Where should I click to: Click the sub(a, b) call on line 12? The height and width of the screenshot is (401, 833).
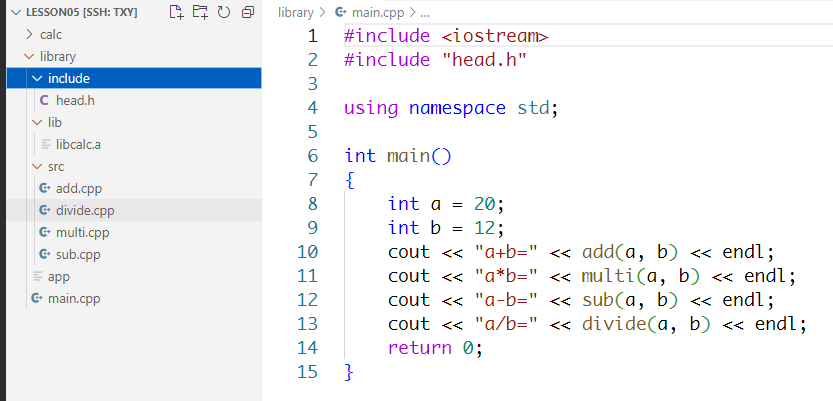630,300
